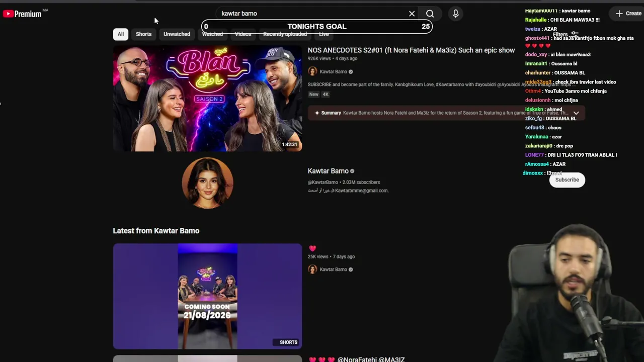Open the Kawtar Bamo channel result name
644x362 pixels.
click(x=328, y=171)
